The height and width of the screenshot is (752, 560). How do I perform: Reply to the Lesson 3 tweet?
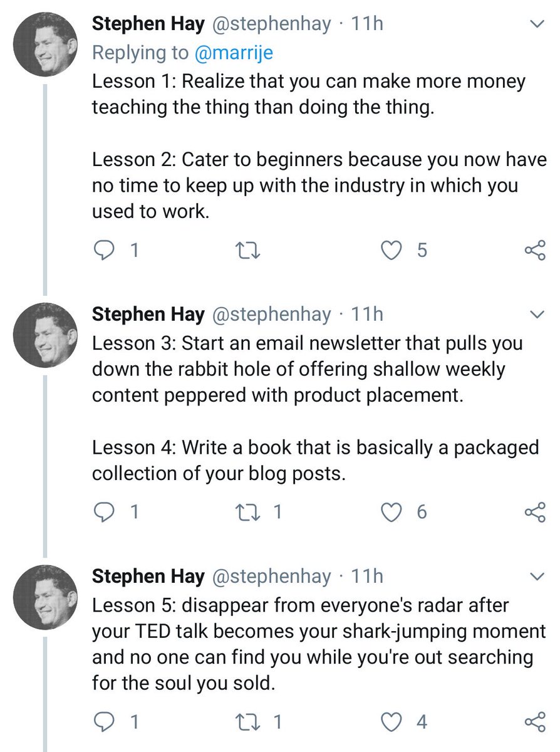tap(103, 512)
